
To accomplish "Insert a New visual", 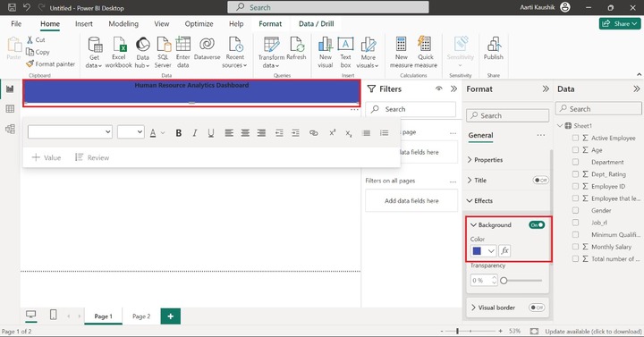I will 326,52.
